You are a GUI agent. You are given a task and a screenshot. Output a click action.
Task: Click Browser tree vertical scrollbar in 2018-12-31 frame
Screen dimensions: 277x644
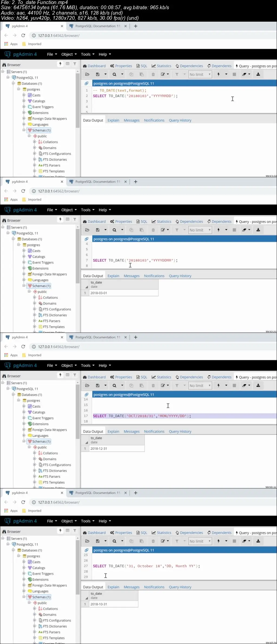(78, 411)
